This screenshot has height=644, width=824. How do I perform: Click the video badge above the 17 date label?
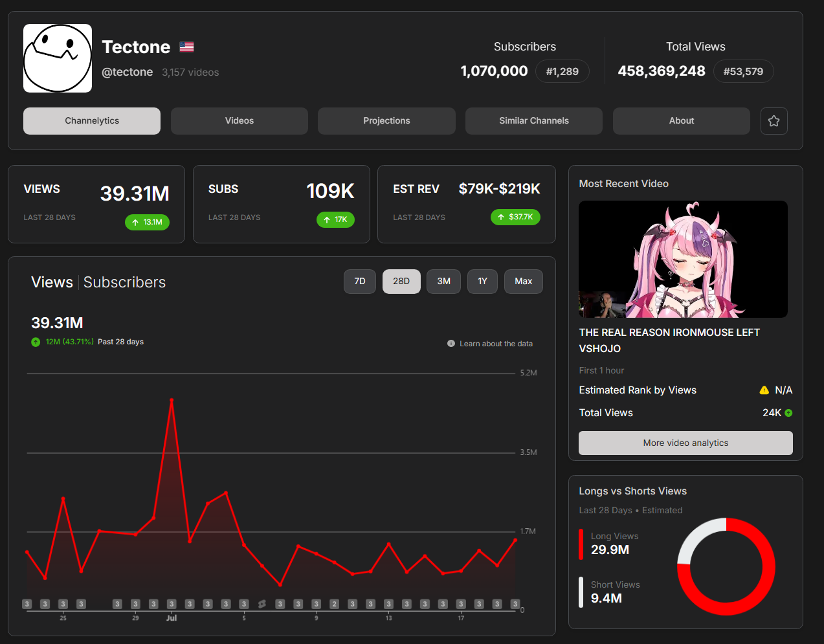[x=461, y=604]
